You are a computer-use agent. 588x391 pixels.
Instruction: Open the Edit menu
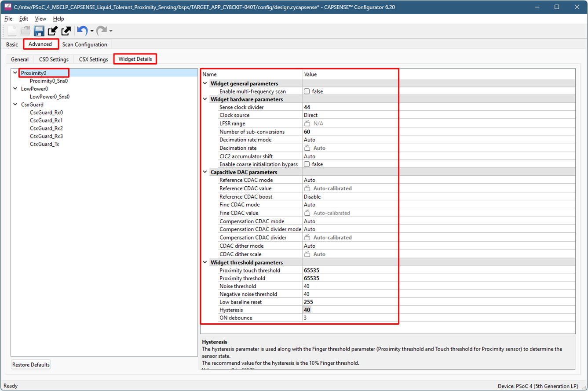coord(24,19)
